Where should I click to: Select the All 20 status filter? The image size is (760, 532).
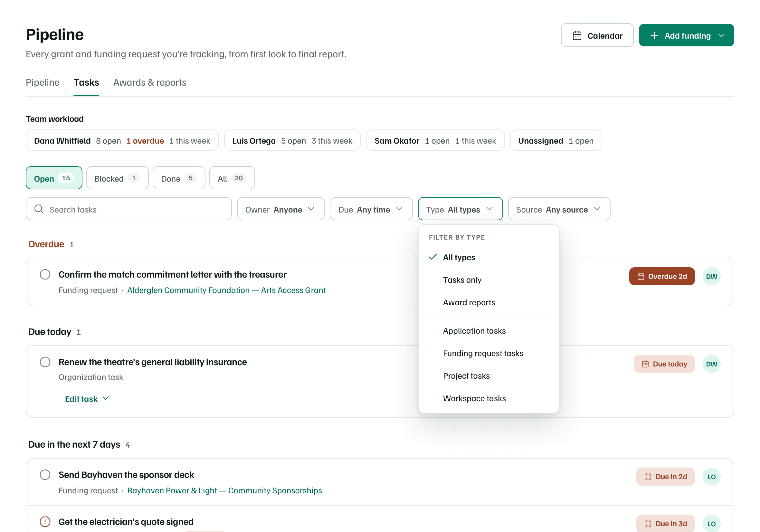[232, 178]
